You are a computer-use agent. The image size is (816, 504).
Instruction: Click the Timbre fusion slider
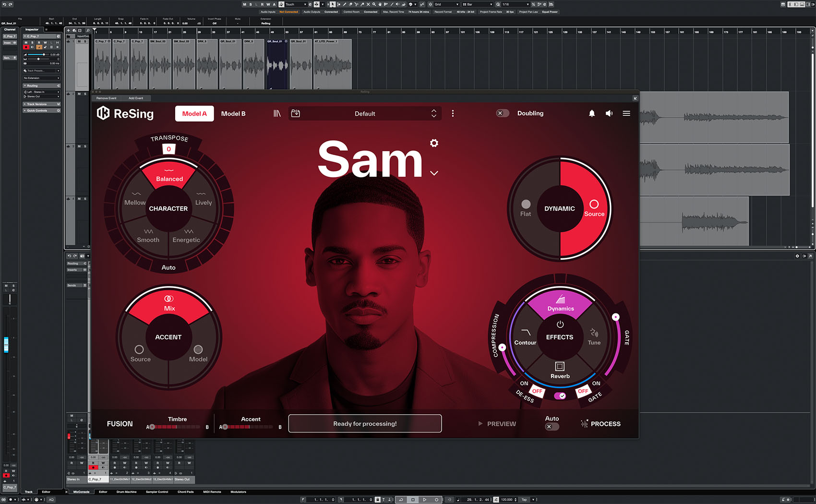[x=176, y=427]
